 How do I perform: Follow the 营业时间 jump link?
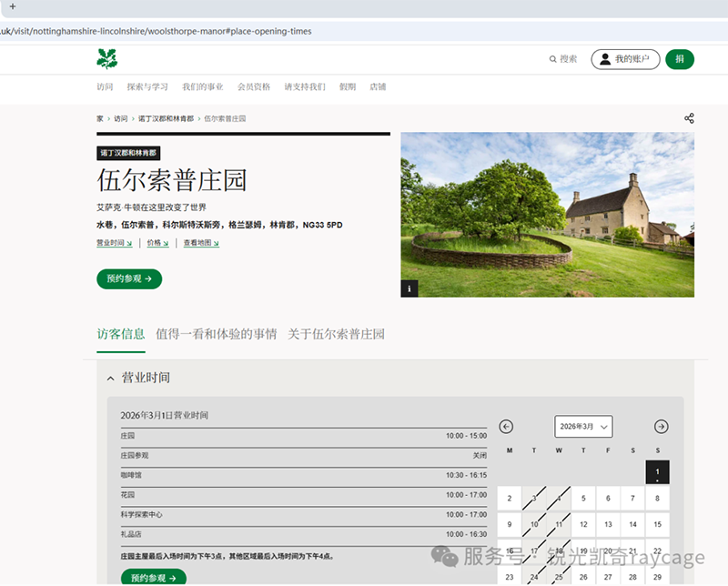[112, 244]
